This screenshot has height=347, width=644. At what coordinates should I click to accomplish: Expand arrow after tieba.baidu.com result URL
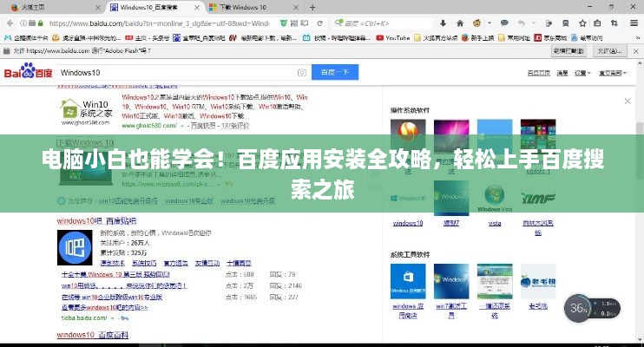(x=112, y=318)
